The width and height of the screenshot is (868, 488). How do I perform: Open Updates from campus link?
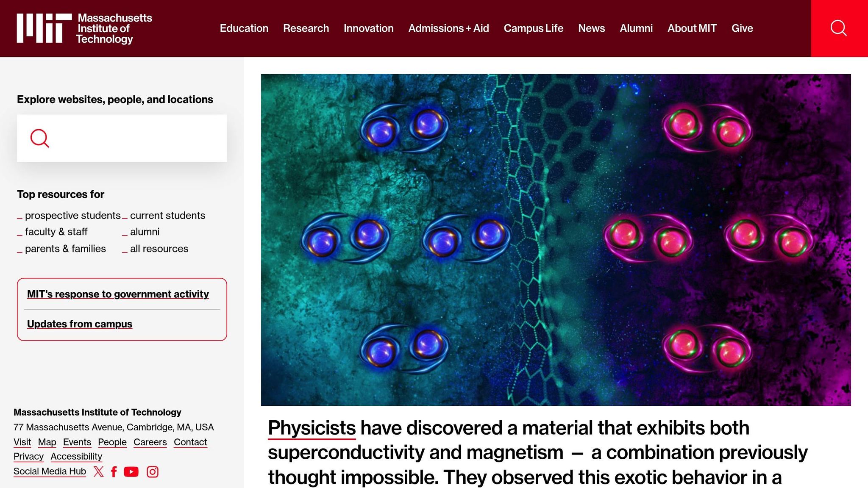coord(80,324)
